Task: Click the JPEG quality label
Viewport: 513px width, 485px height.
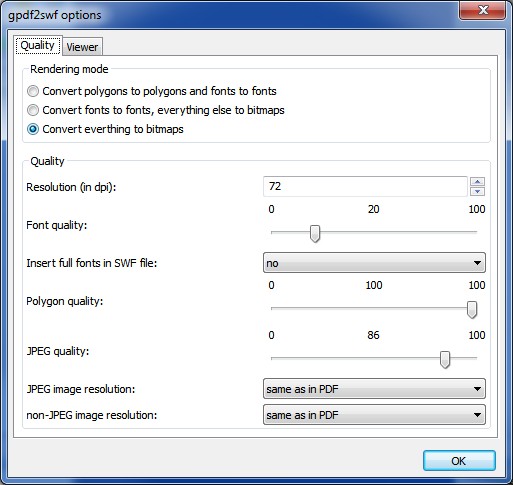Action: coord(58,351)
